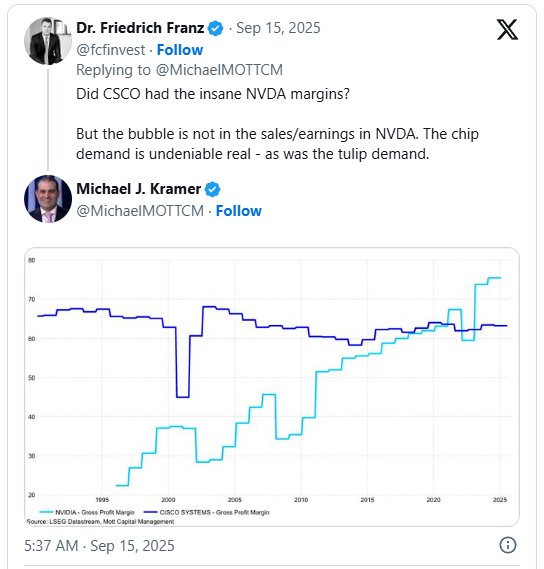Screen dimensions: 544x569
Task: Follow the @fcfinvest account
Action: [180, 50]
